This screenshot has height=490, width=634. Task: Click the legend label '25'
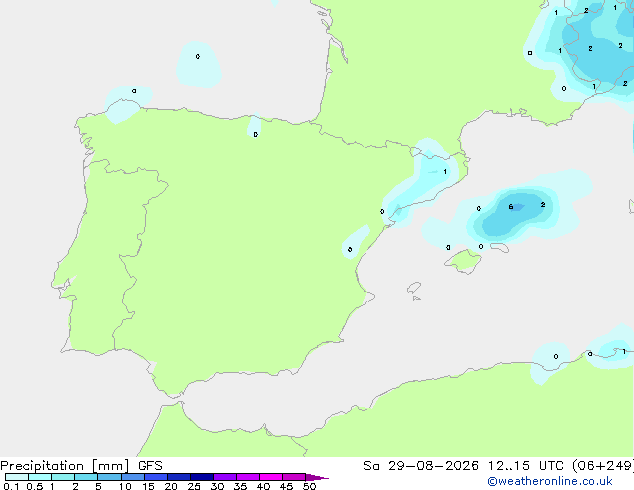click(194, 486)
